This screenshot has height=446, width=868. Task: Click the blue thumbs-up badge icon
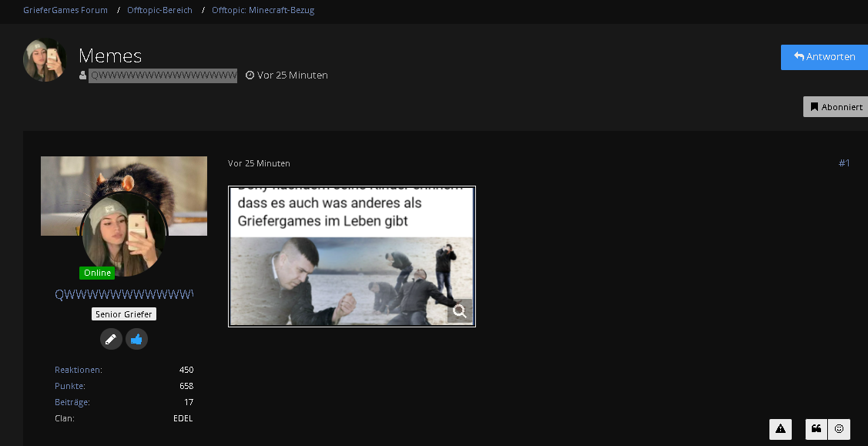tap(137, 339)
